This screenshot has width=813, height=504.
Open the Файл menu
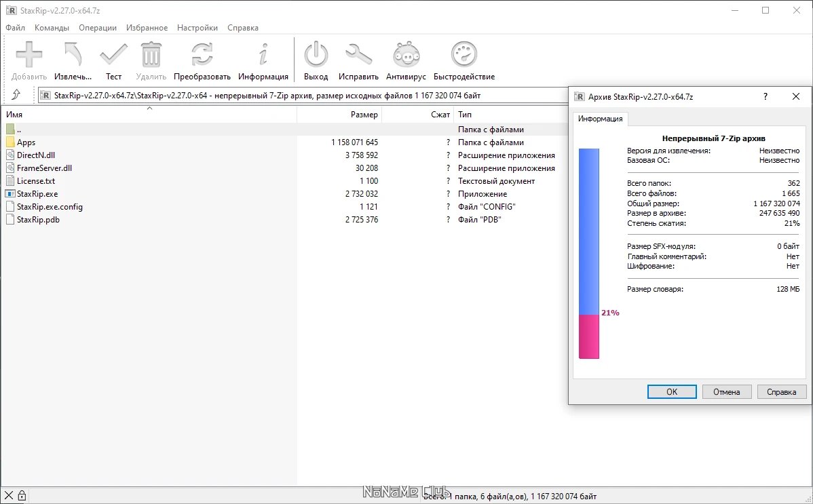15,28
